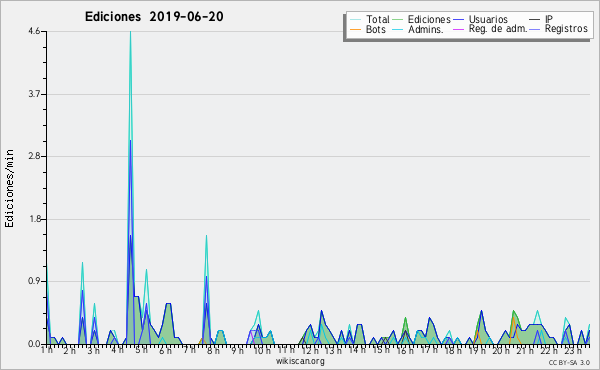Click the '12 h' x-axis tick label
600x370 pixels.
tap(310, 350)
